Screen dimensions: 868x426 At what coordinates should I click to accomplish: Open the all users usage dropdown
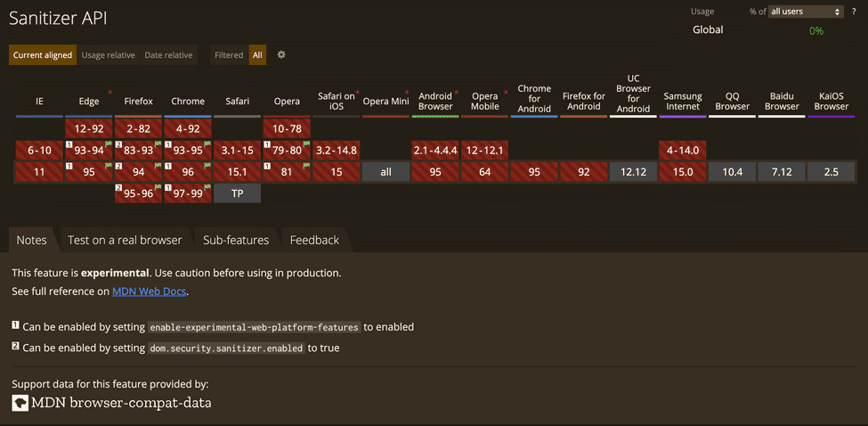point(806,12)
